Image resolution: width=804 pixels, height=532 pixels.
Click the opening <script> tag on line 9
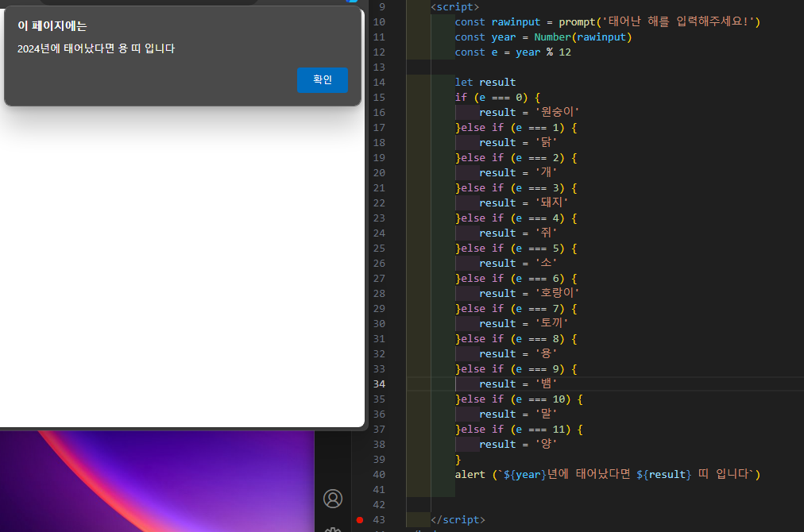point(454,6)
